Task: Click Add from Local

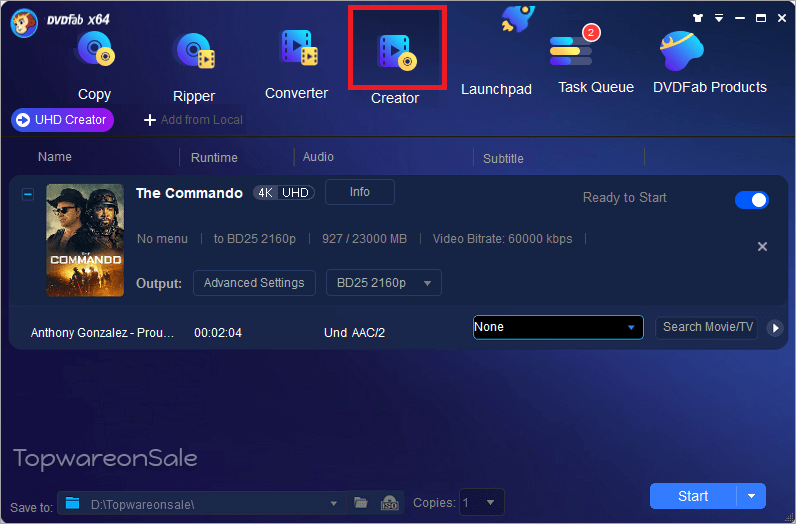Action: click(193, 120)
